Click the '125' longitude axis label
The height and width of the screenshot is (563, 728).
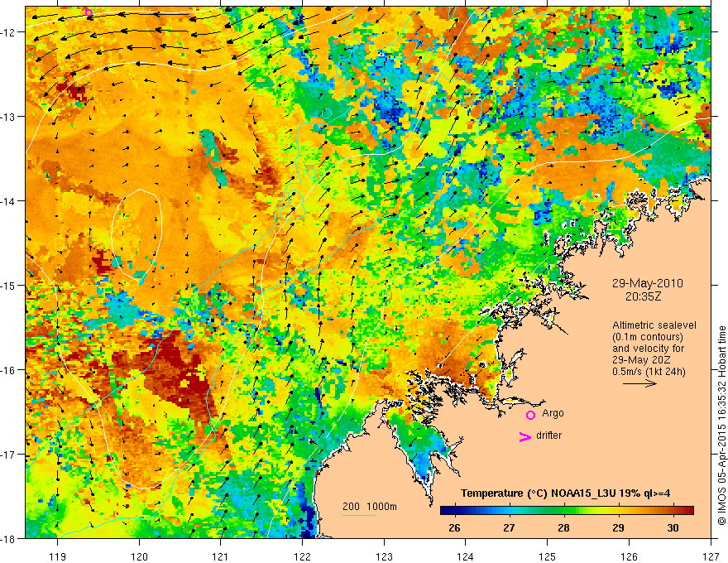[548, 556]
